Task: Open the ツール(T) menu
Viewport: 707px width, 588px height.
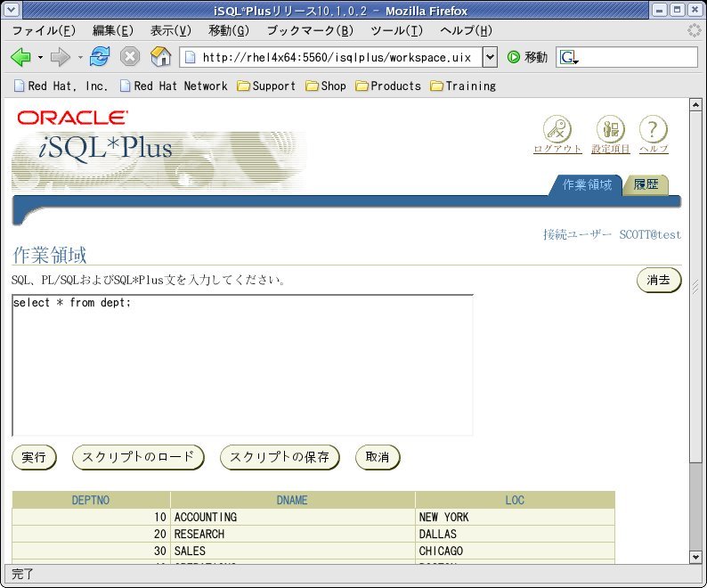Action: (396, 30)
